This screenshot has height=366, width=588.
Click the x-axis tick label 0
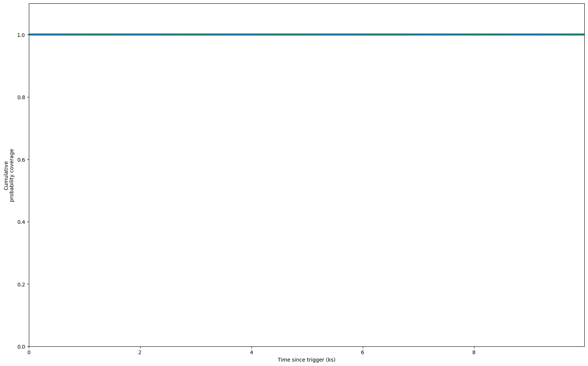(x=29, y=353)
